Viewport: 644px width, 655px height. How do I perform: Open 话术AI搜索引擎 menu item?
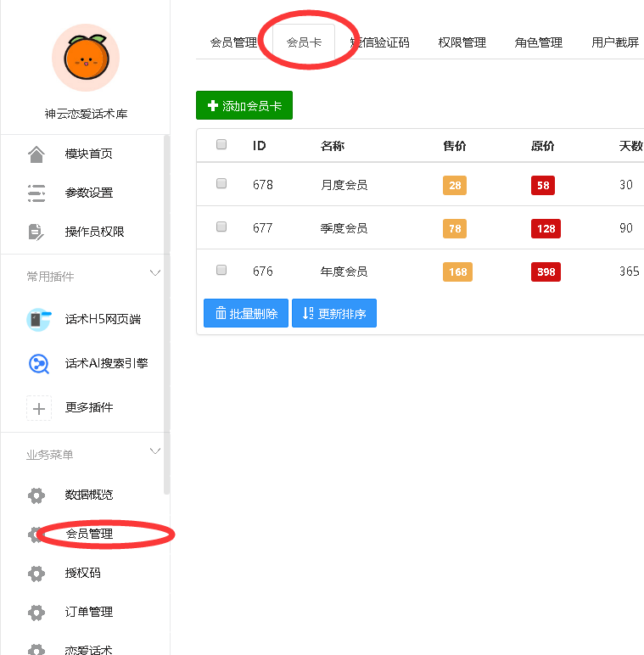pos(107,363)
